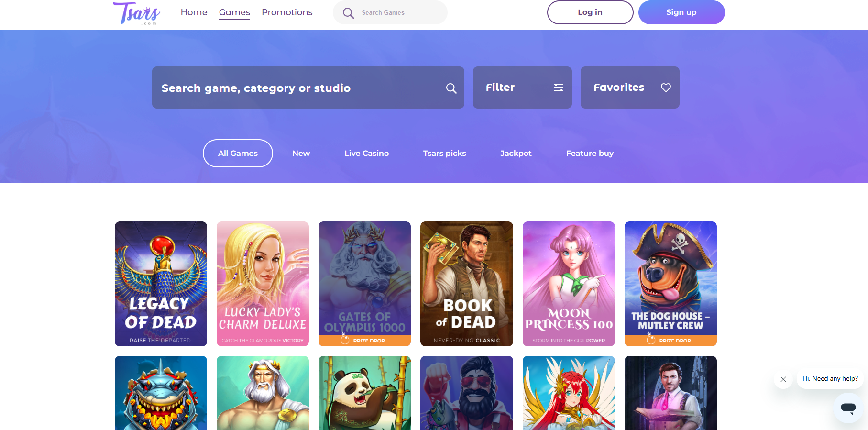Open Lucky Lady's Charm Deluxe game
This screenshot has height=430, width=868.
tap(263, 284)
